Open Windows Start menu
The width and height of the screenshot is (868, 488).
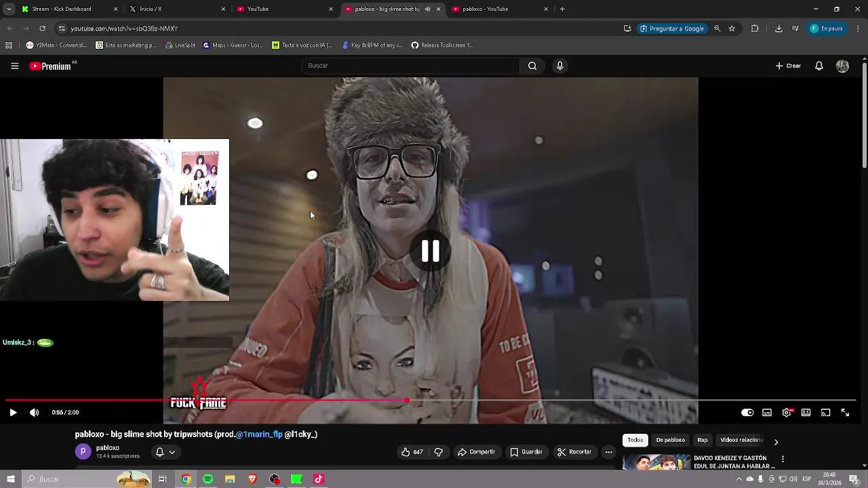click(10, 479)
